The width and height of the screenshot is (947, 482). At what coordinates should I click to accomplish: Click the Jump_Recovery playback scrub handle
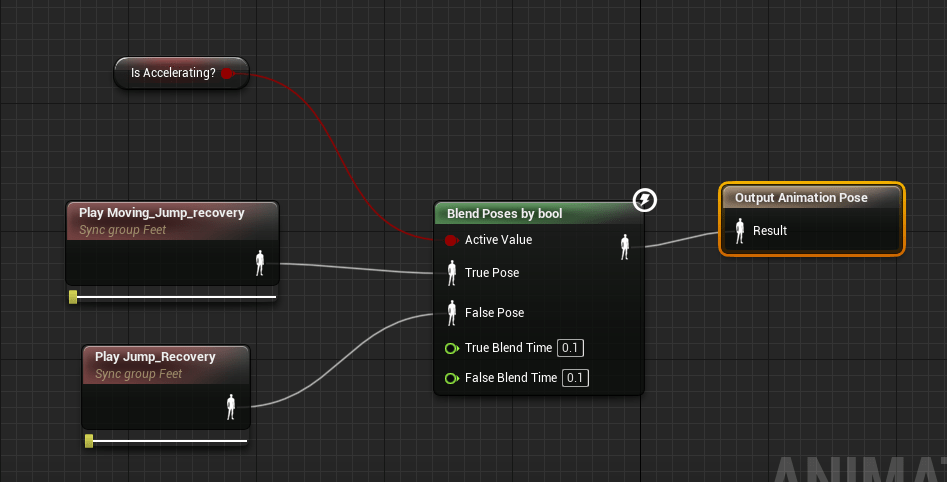(89, 440)
